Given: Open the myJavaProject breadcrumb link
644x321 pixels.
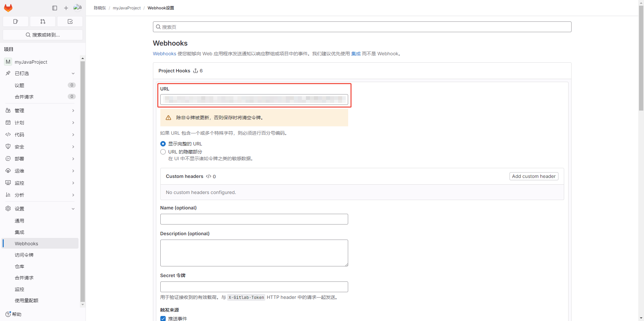Looking at the screenshot, I should coord(127,8).
